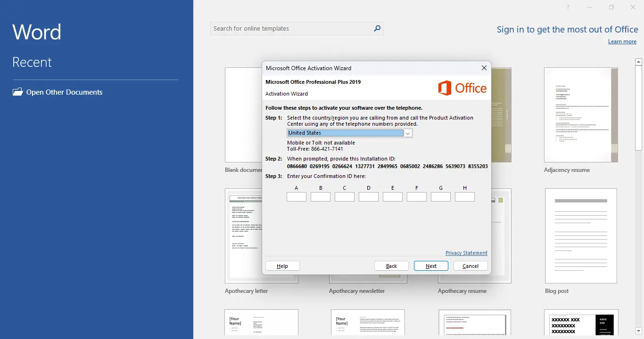Click Confirmation ID field A
The image size is (644, 339).
[x=297, y=197]
